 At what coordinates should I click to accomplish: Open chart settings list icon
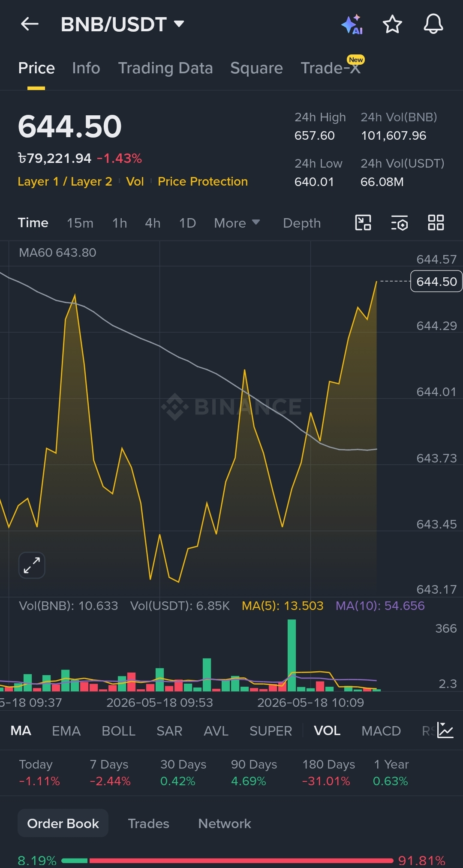(399, 223)
